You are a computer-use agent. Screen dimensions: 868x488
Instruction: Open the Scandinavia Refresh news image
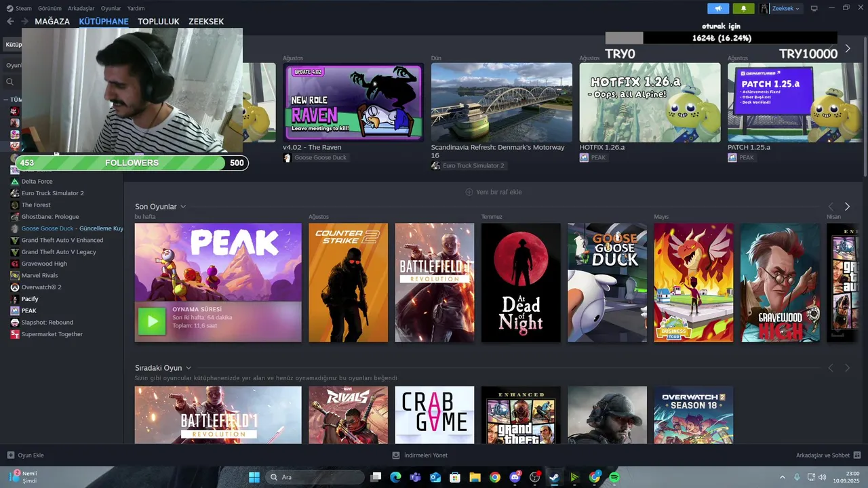tap(502, 102)
